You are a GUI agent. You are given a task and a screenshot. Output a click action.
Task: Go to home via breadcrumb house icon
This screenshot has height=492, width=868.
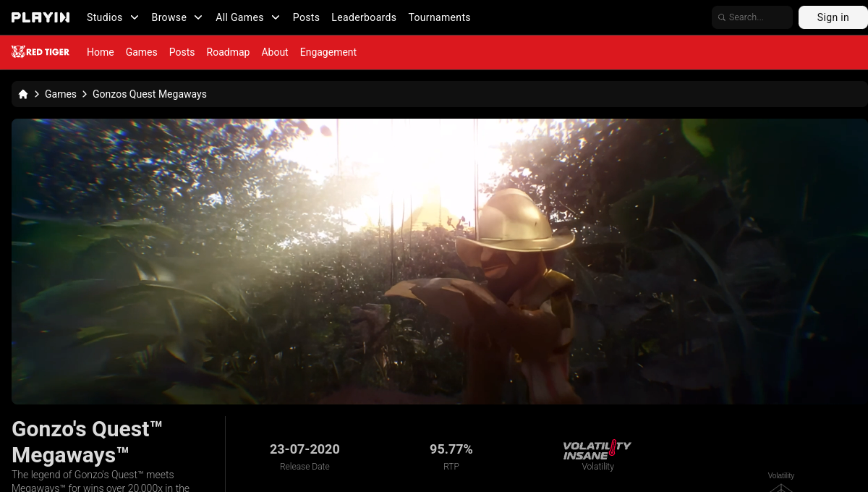click(23, 94)
